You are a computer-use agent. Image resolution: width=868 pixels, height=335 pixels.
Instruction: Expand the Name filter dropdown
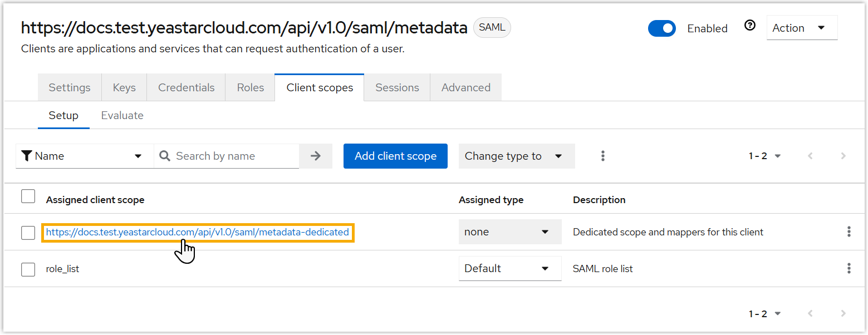(x=85, y=156)
